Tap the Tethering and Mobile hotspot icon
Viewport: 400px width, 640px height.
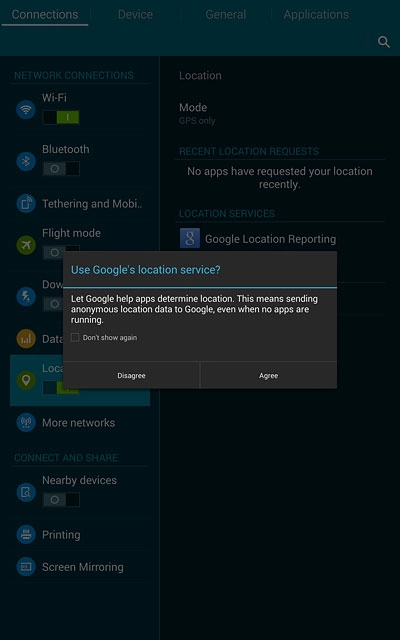(26, 203)
